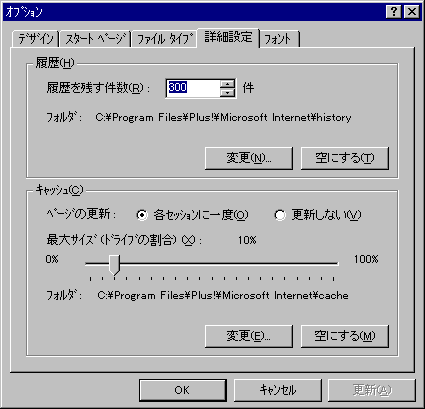Select 各セッションに一度 radio button

coord(142,215)
